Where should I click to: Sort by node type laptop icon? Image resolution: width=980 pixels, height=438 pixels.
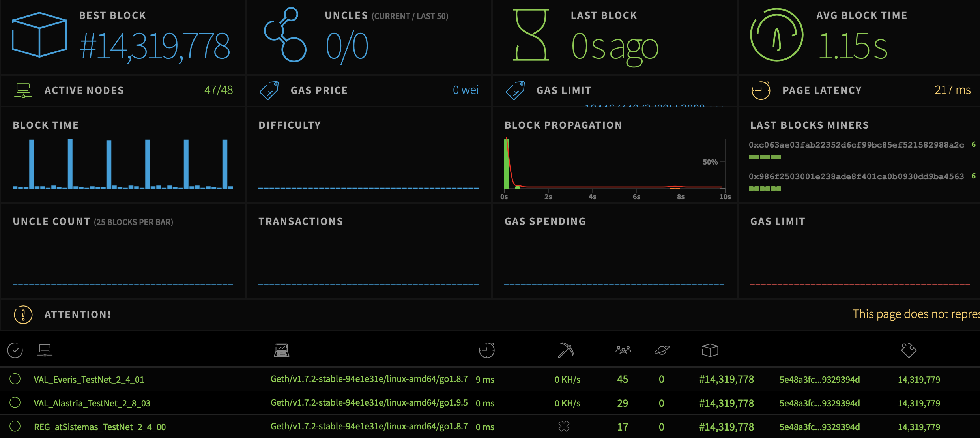tap(282, 350)
